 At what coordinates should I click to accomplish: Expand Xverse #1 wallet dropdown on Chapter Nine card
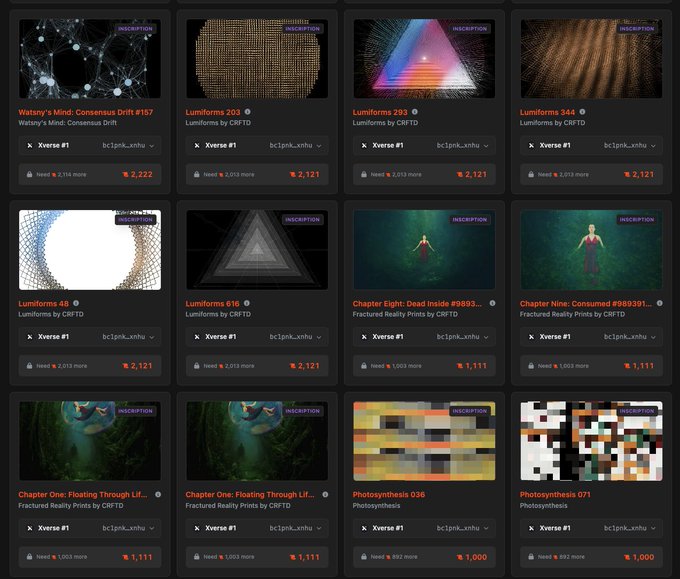coord(592,337)
